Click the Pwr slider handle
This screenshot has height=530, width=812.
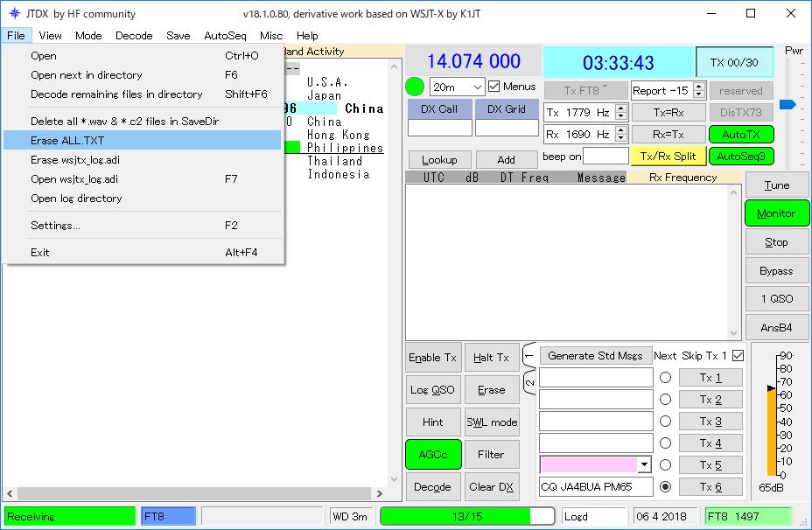(x=787, y=105)
